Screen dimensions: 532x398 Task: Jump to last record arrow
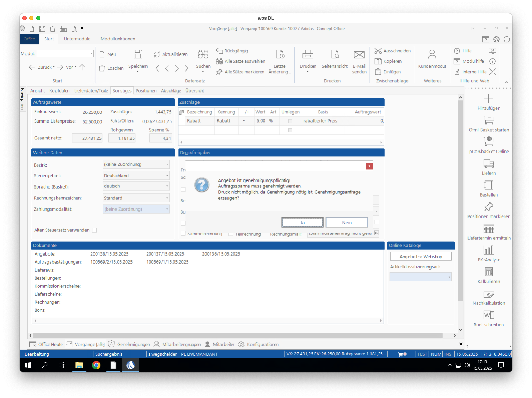point(187,68)
